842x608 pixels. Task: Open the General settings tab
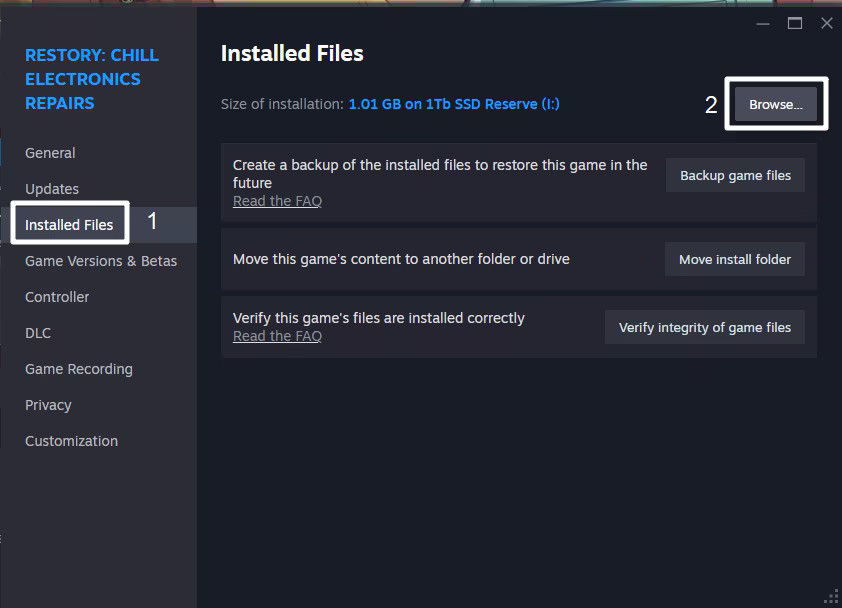[x=50, y=153]
